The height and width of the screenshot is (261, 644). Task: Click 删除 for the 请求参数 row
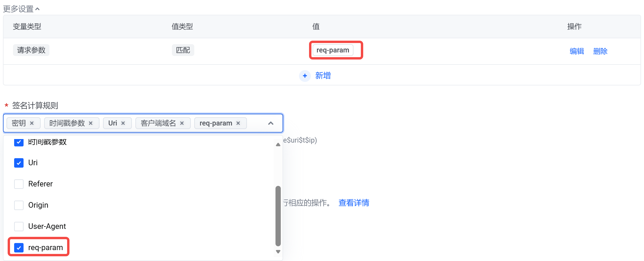tap(600, 51)
